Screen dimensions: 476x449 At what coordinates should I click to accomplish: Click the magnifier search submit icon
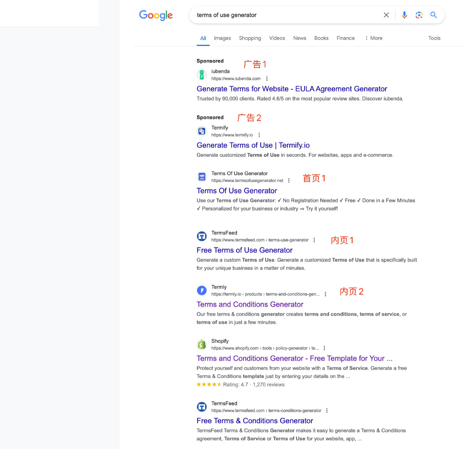pyautogui.click(x=433, y=15)
